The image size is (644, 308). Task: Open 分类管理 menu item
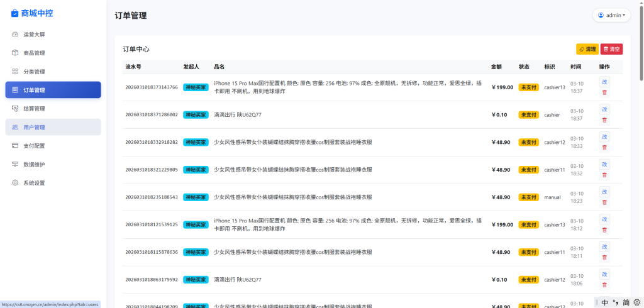(x=53, y=72)
